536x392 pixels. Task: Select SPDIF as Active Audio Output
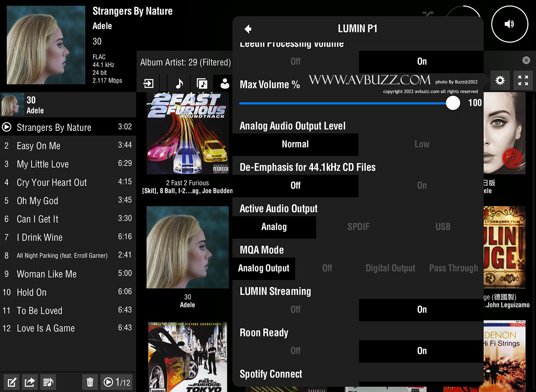(358, 227)
